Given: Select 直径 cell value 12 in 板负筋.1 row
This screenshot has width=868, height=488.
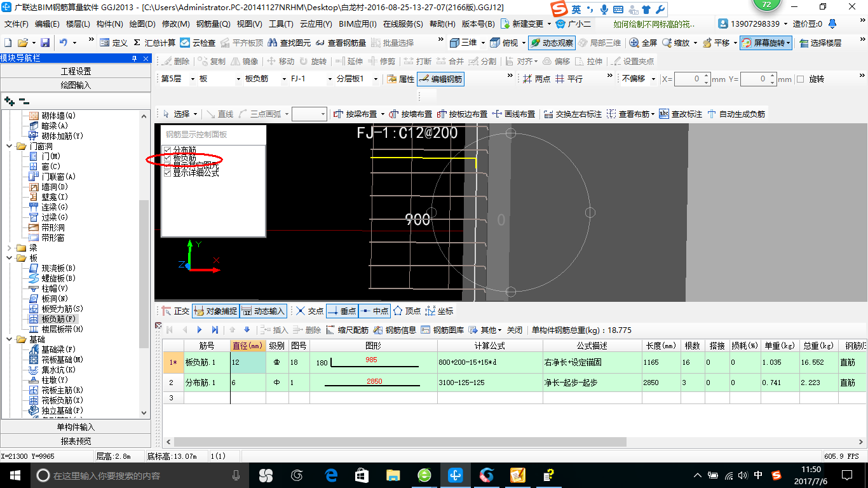Looking at the screenshot, I should click(248, 363).
